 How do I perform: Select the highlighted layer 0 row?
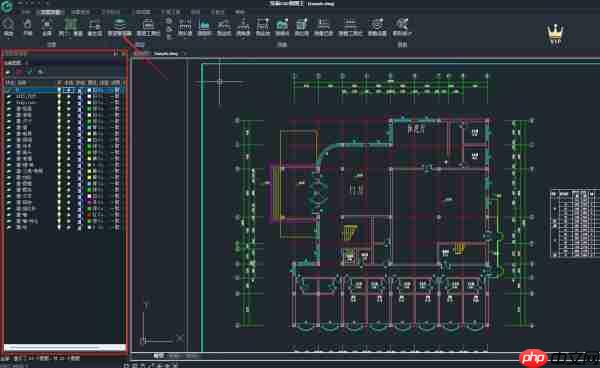pyautogui.click(x=64, y=90)
